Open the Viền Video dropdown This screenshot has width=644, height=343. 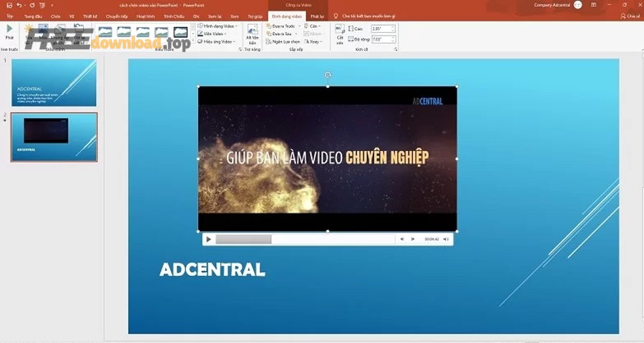(x=213, y=34)
